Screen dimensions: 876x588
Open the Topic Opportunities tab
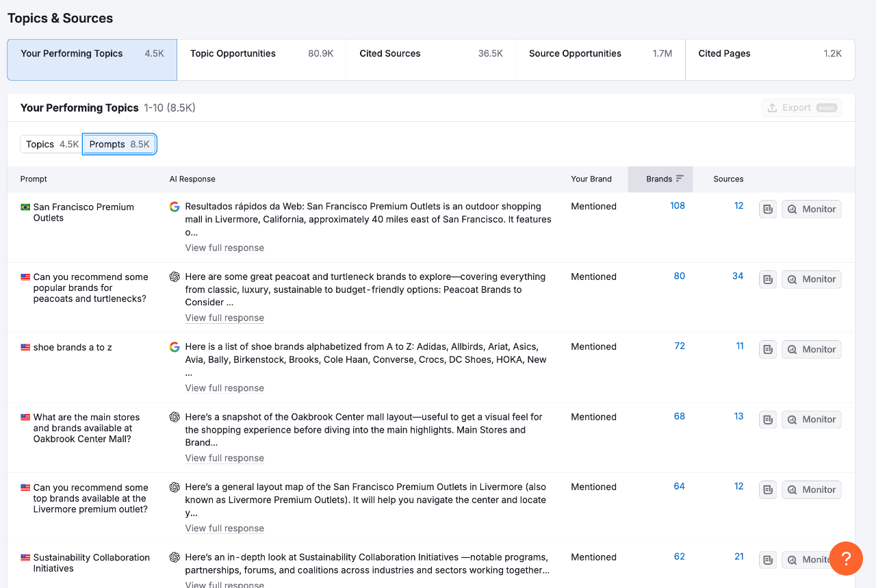pyautogui.click(x=261, y=54)
